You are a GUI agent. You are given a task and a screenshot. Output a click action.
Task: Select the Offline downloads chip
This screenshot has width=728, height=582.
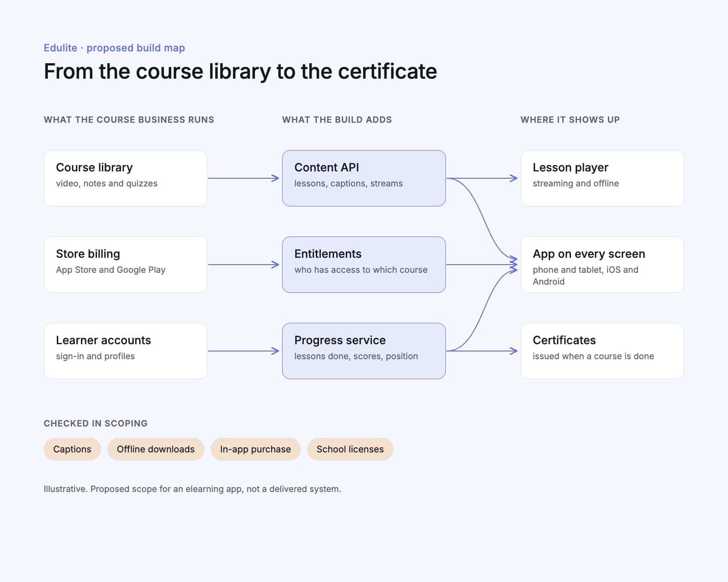(x=156, y=449)
